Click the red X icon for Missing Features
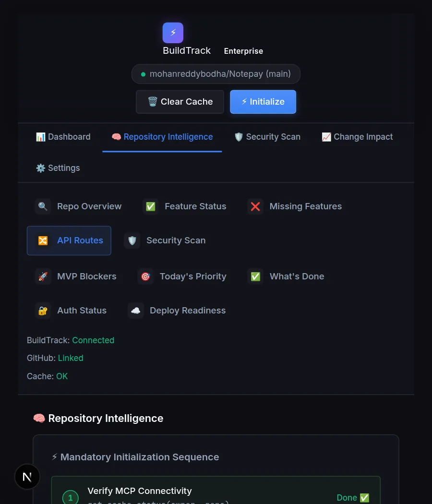This screenshot has width=432, height=504. (x=255, y=206)
